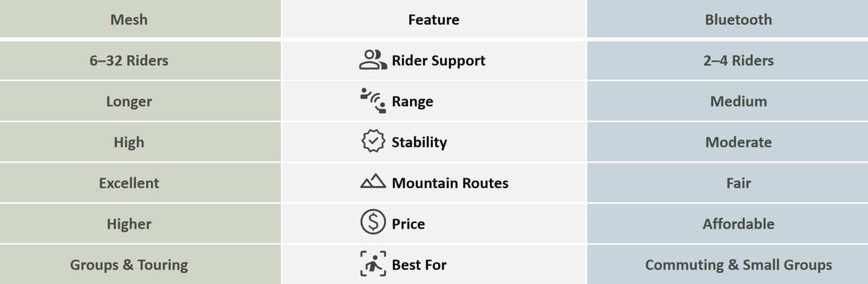Select the Longer range cell
Viewport: 868px width, 284px height.
point(129,101)
